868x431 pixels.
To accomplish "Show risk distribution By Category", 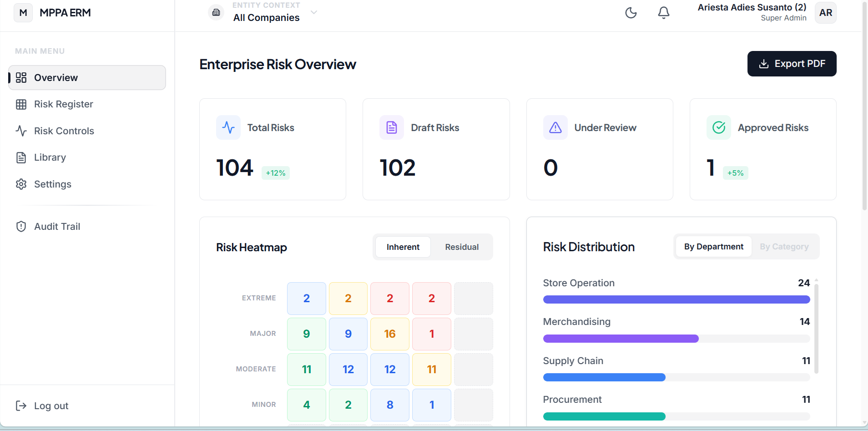I will 784,247.
